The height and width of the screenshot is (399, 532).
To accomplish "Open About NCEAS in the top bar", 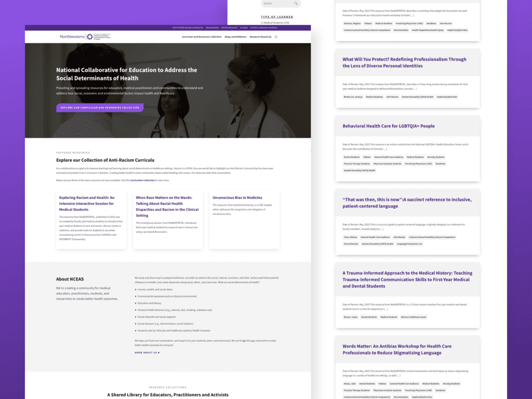I will pyautogui.click(x=212, y=27).
